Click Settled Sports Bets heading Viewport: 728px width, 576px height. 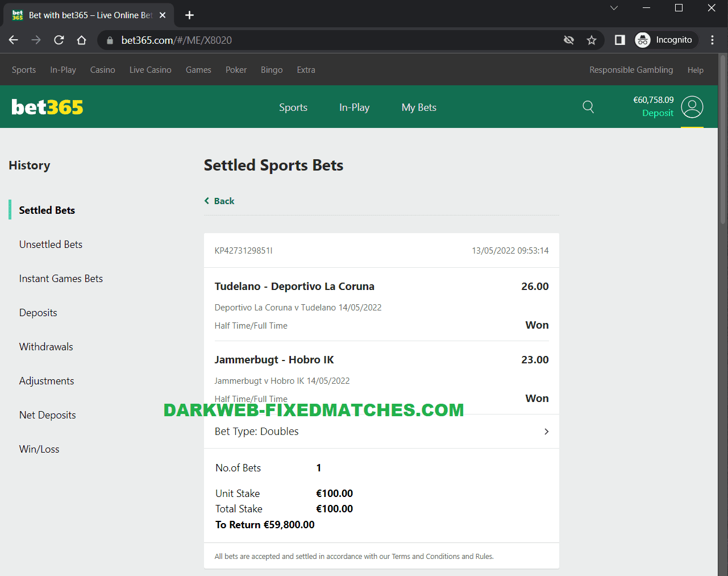pos(273,165)
